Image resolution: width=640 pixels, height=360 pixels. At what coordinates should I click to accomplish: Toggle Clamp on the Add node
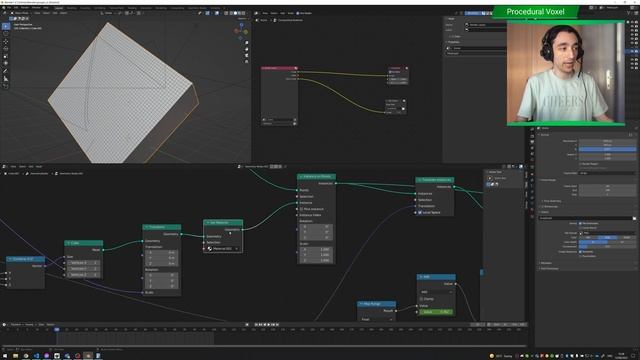click(422, 299)
